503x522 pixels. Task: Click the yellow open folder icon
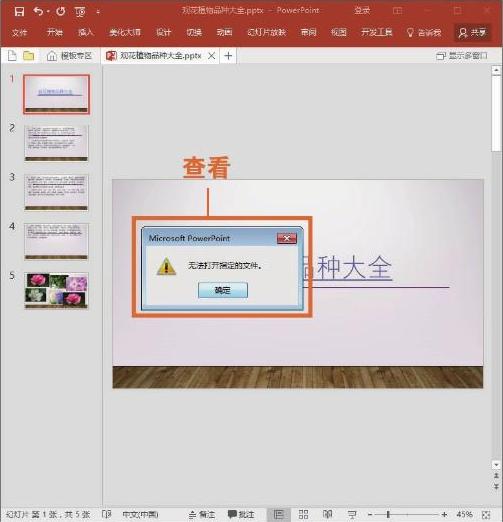(x=29, y=56)
